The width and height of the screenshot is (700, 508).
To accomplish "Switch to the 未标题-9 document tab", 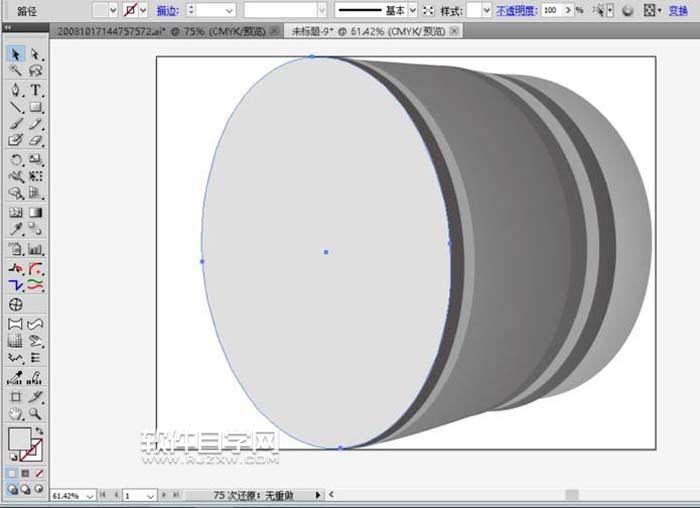I will (x=368, y=31).
